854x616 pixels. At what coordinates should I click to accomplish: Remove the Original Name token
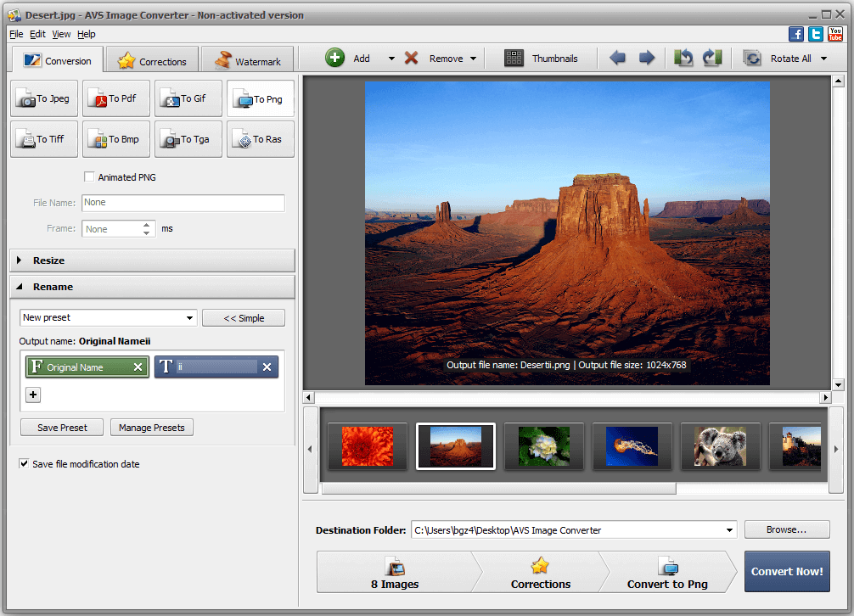138,367
